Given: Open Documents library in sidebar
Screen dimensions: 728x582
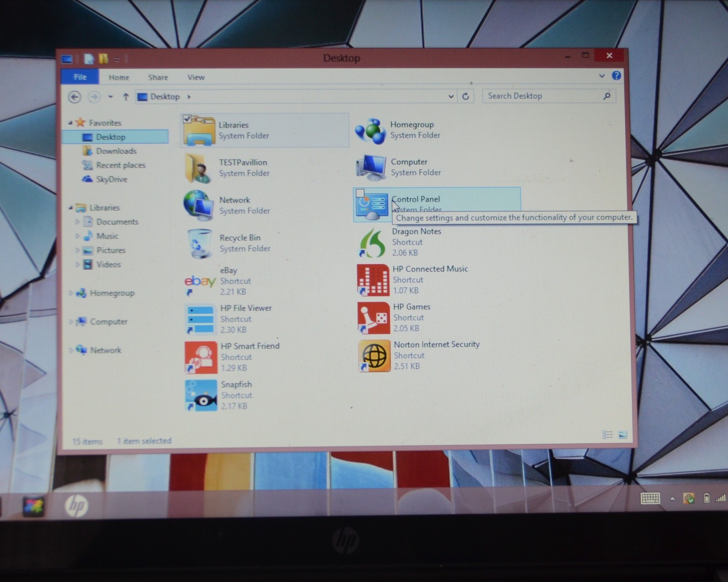Looking at the screenshot, I should coord(117,222).
